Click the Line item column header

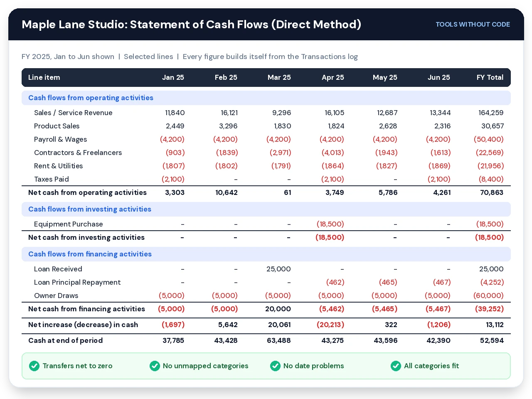[x=44, y=77]
